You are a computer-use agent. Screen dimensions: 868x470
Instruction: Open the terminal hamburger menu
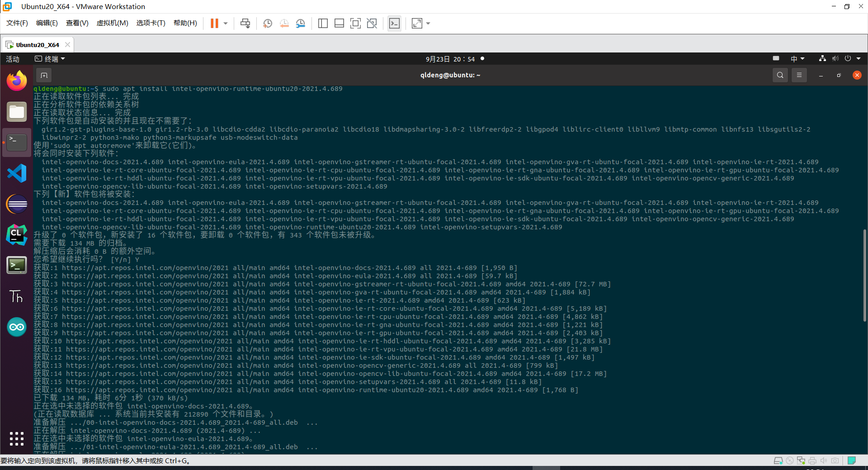click(799, 75)
